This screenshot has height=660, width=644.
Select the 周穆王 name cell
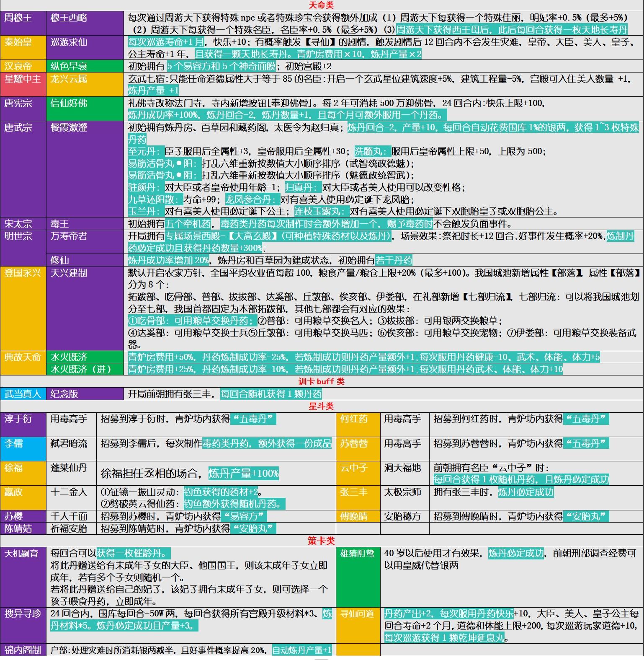point(23,23)
